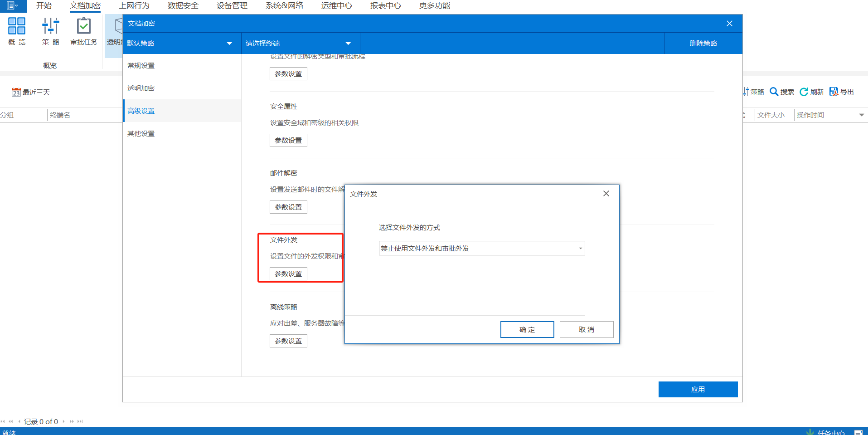This screenshot has height=435, width=868.
Task: Click the 选择文件外发的方式 label
Action: point(410,228)
